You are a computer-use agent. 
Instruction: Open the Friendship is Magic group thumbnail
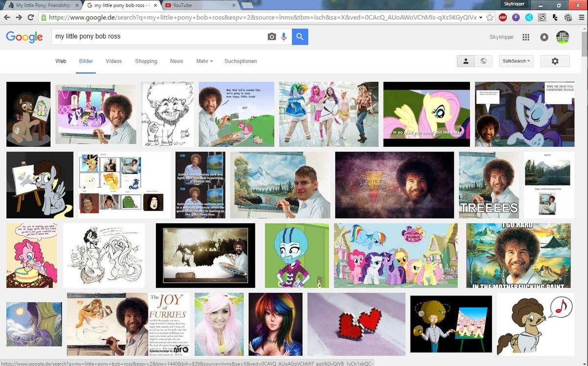pos(396,256)
